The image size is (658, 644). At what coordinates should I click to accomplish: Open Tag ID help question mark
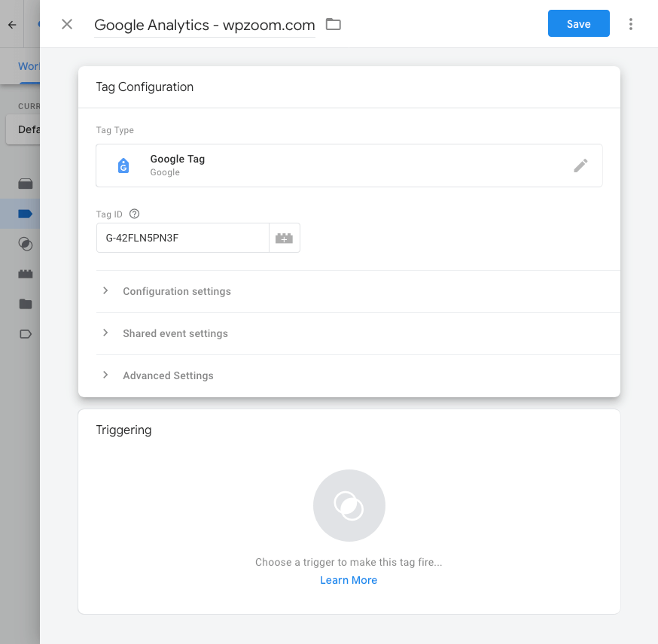click(134, 214)
